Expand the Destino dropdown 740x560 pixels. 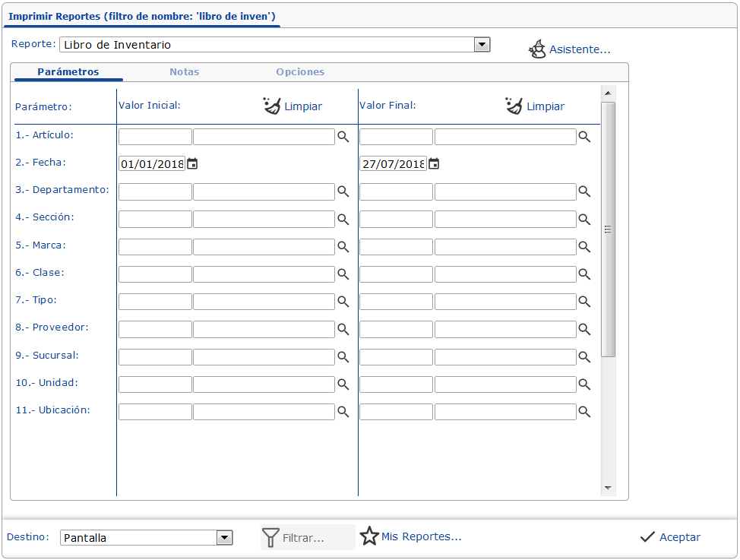click(x=224, y=538)
